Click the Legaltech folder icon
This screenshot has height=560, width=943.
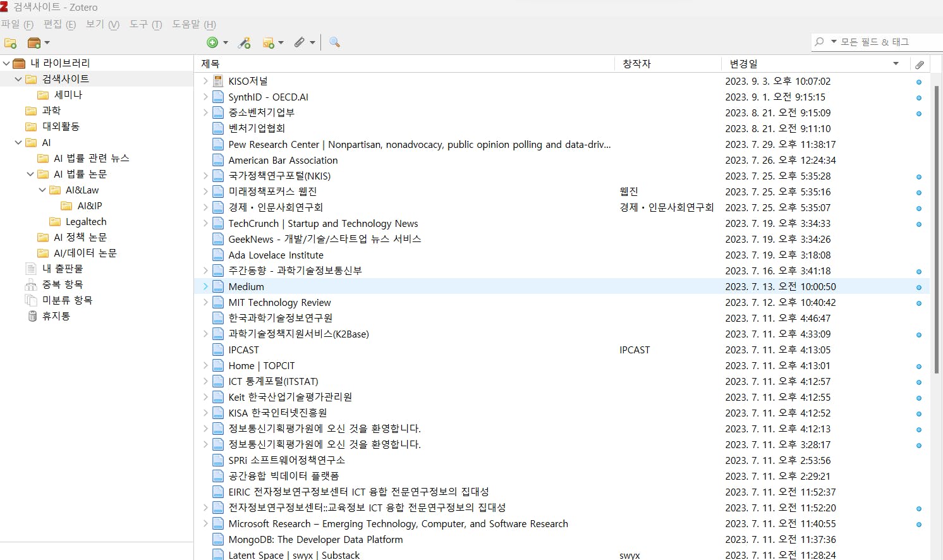coord(55,222)
